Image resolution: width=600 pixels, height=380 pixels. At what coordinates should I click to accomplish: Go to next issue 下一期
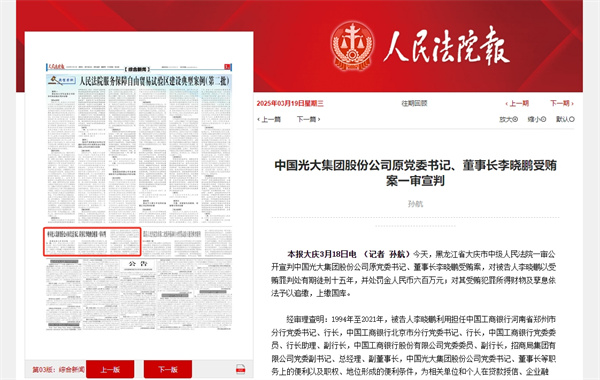tap(562, 103)
